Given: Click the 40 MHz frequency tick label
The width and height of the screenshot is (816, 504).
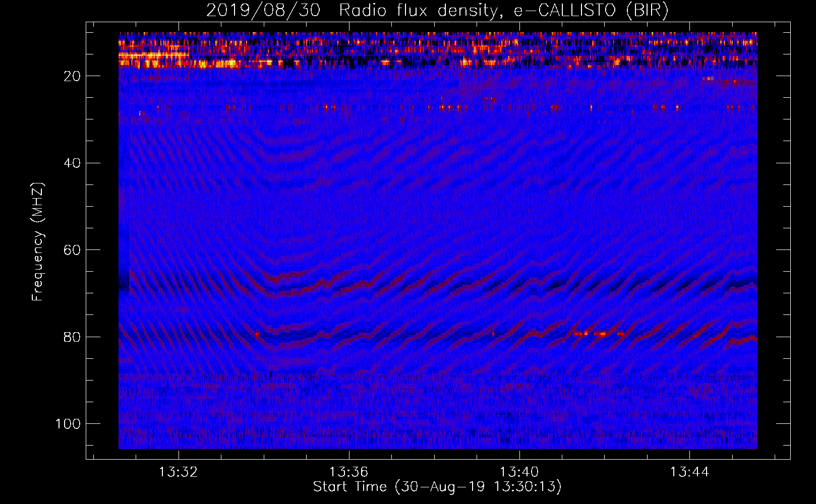Looking at the screenshot, I should coord(72,163).
